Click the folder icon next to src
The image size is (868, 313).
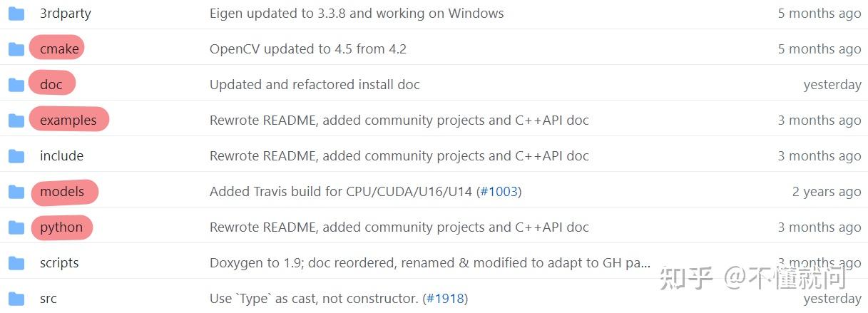[x=16, y=299]
